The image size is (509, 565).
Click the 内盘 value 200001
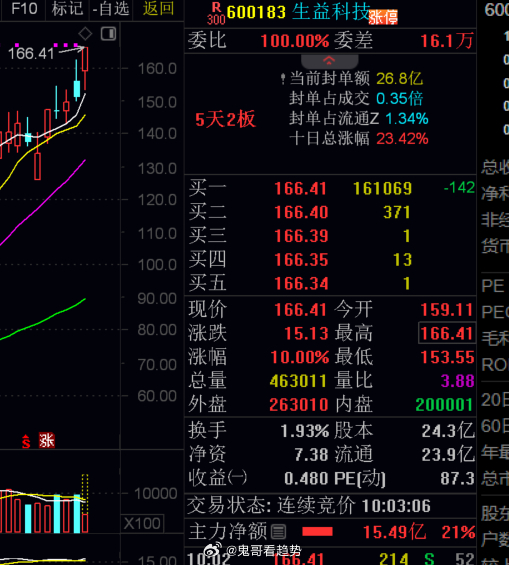[x=444, y=405]
